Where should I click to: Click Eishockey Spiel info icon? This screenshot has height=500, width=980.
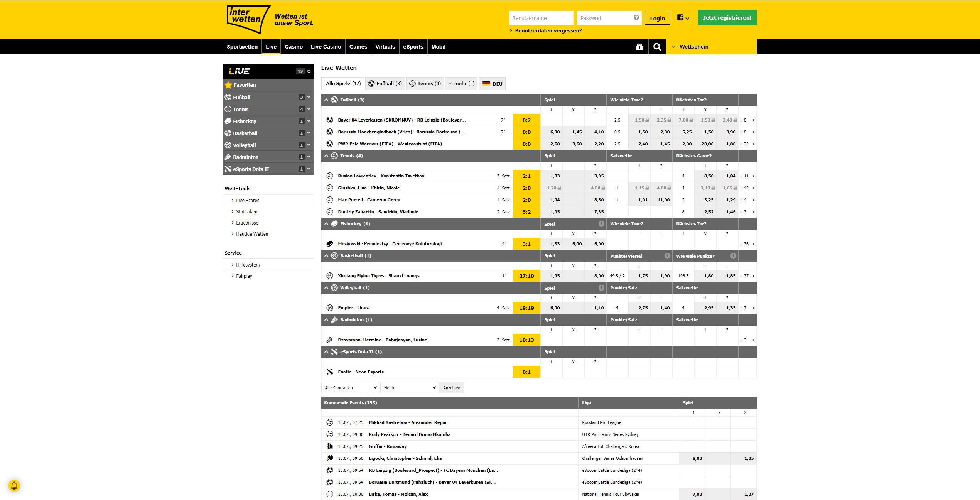click(601, 224)
